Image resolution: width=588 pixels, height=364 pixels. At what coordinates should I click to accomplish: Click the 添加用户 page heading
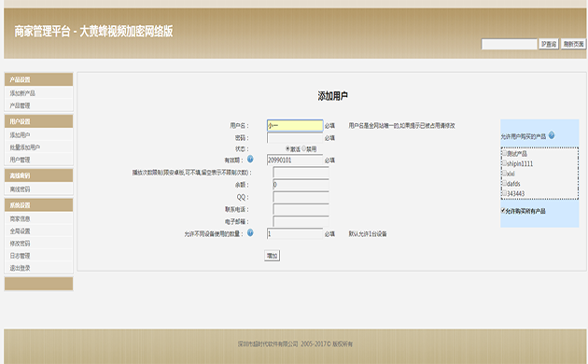(332, 96)
